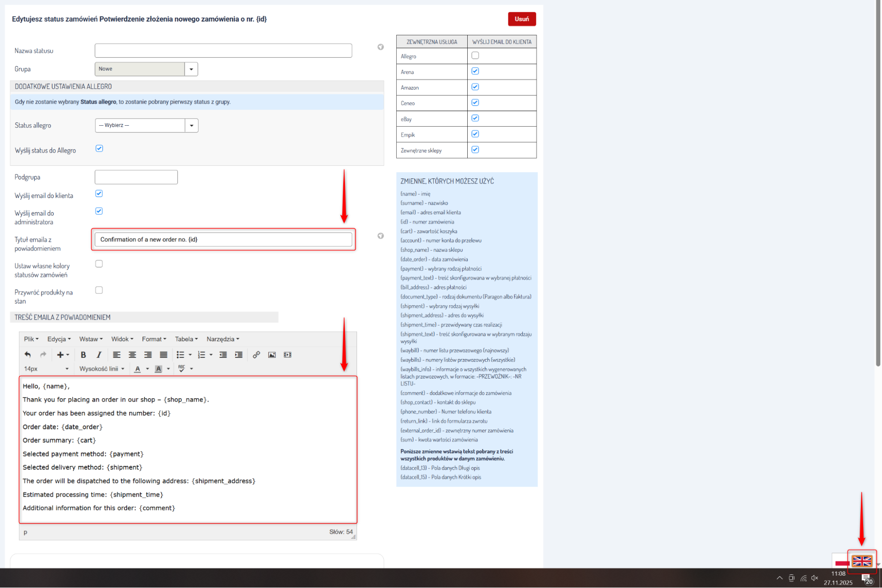Select the text color A swatch

click(x=138, y=369)
